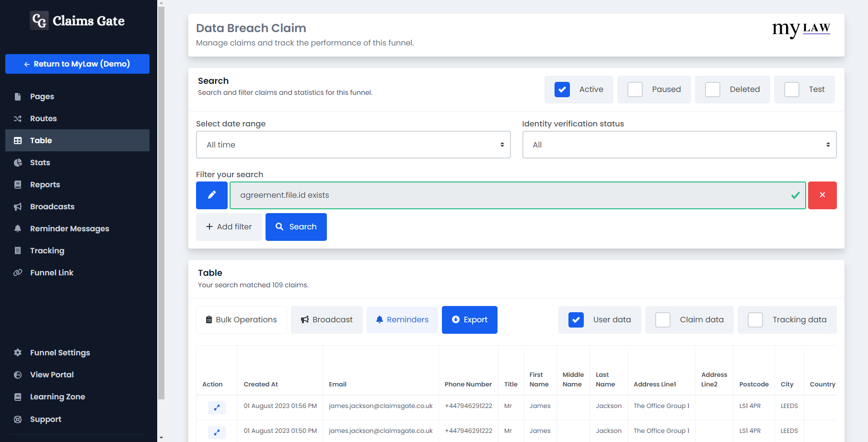The image size is (868, 442).
Task: Click the agreement.file.id exists filter field
Action: pos(518,195)
